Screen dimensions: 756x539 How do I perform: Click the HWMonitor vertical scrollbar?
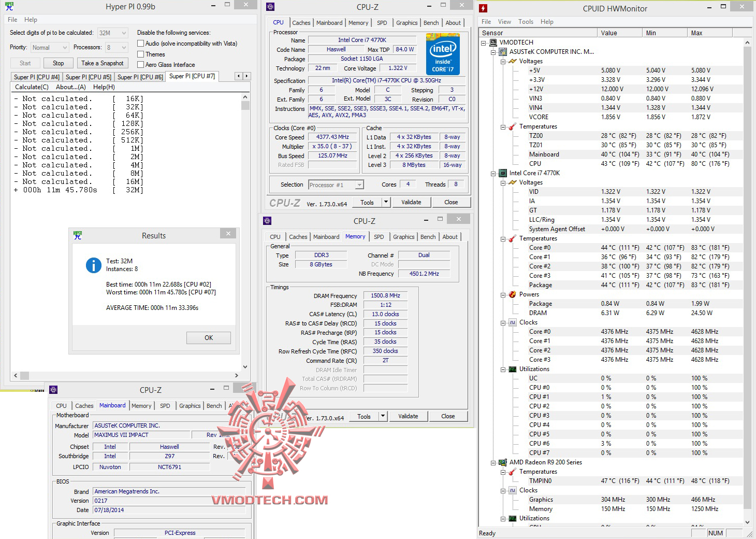[747, 282]
